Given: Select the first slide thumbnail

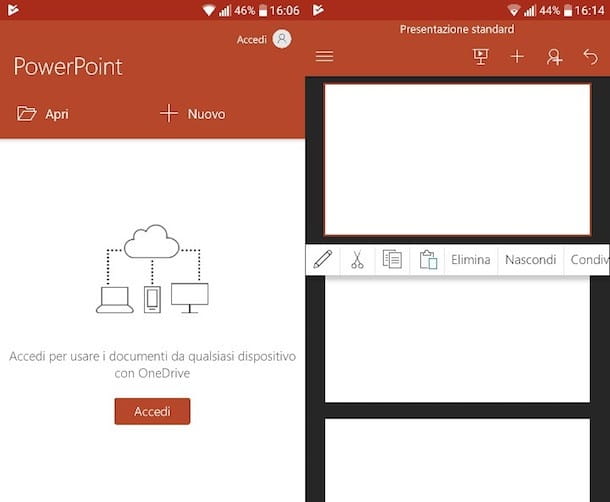Looking at the screenshot, I should [x=457, y=159].
